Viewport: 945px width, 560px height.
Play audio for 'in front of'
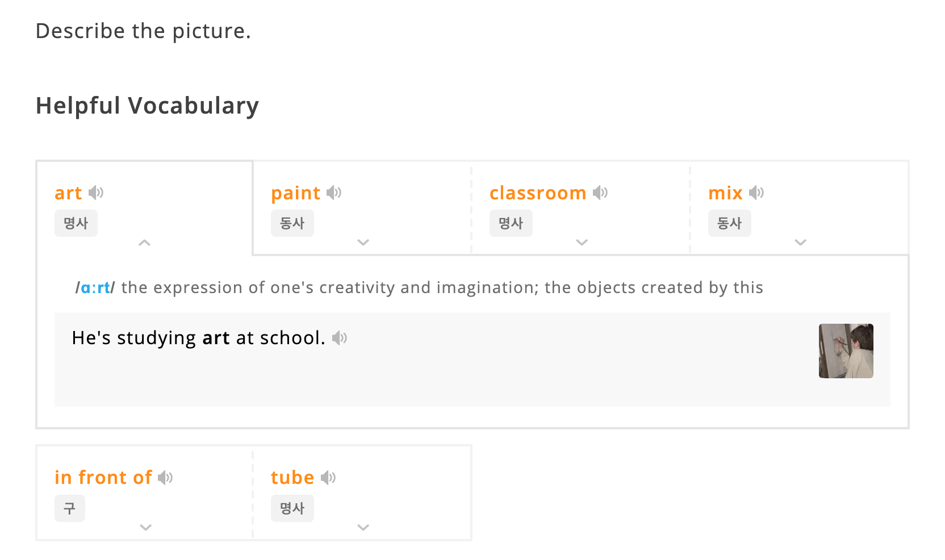[x=165, y=478]
